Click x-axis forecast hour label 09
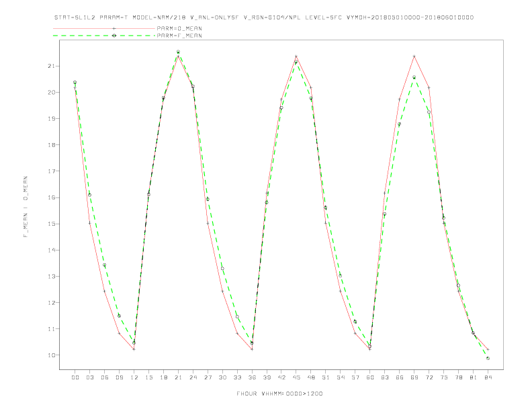Screen dimensions: 532x411 [119, 377]
